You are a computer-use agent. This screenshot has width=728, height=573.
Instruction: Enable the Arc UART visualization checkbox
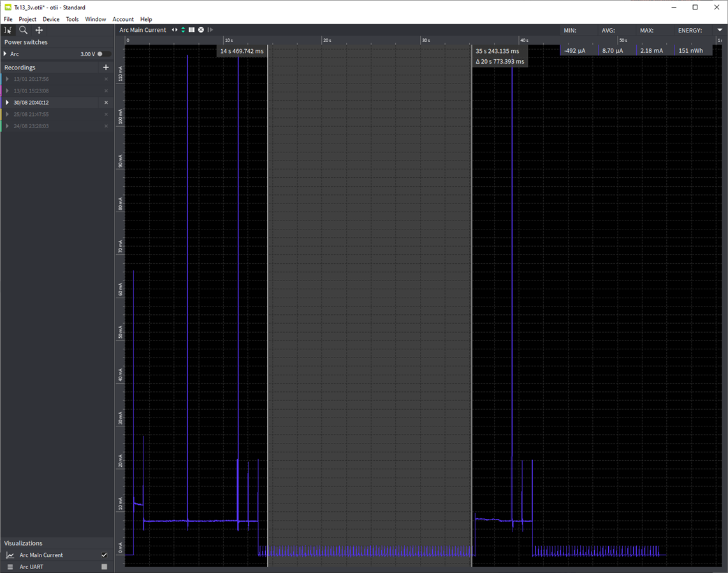[105, 567]
